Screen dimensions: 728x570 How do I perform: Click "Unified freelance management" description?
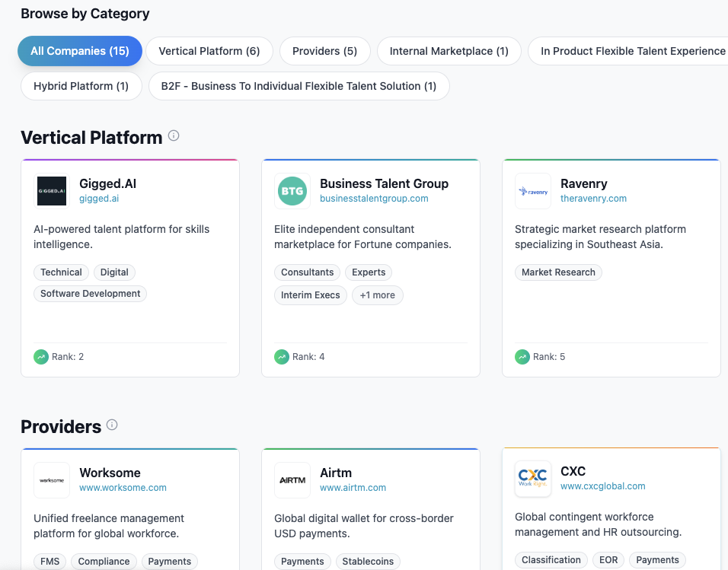tap(109, 526)
